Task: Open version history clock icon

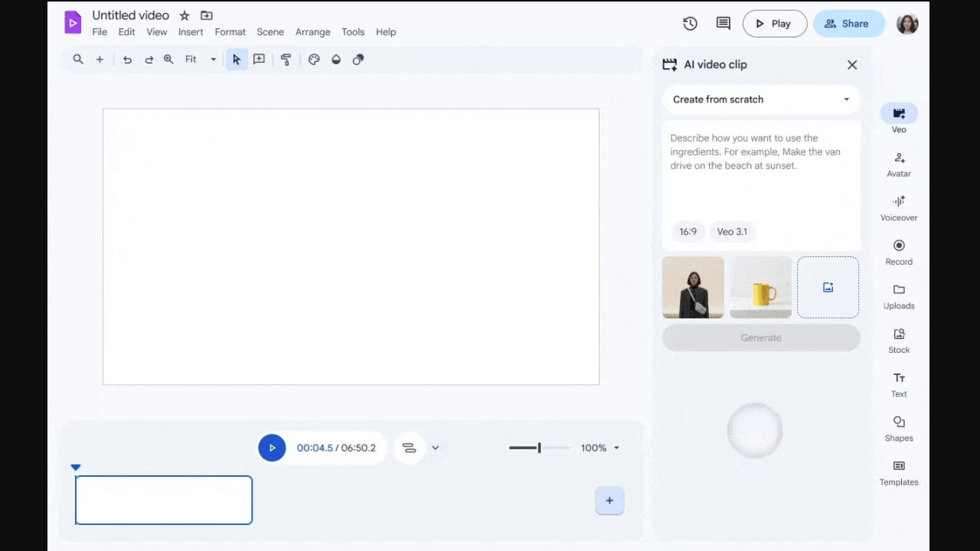Action: point(690,24)
